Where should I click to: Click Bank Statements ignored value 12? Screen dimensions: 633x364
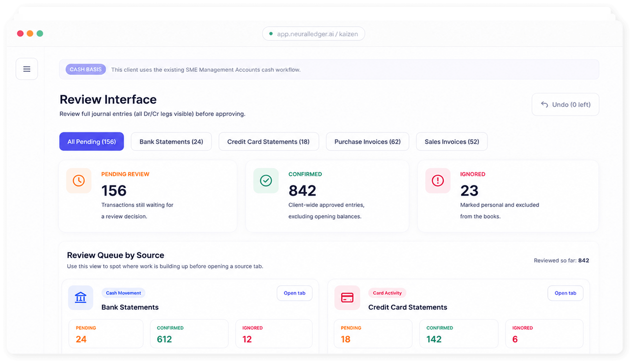pyautogui.click(x=247, y=339)
